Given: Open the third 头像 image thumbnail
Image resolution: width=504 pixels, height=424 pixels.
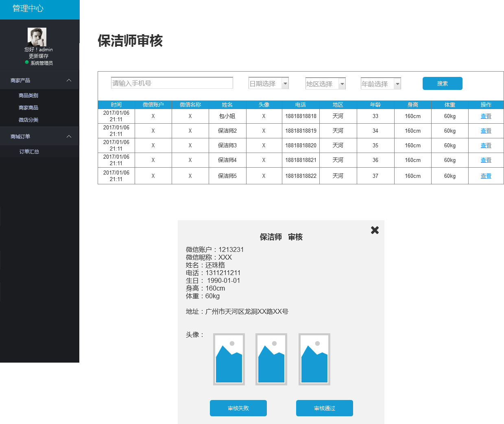Looking at the screenshot, I should pos(314,359).
